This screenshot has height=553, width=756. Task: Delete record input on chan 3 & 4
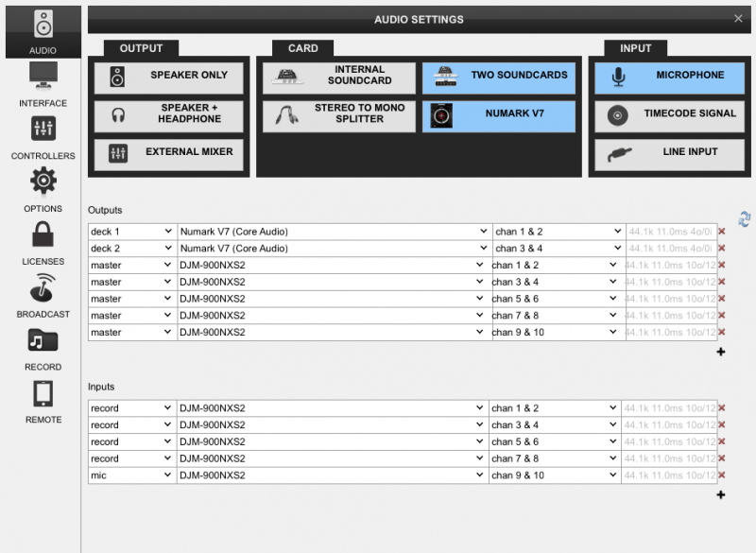[722, 424]
